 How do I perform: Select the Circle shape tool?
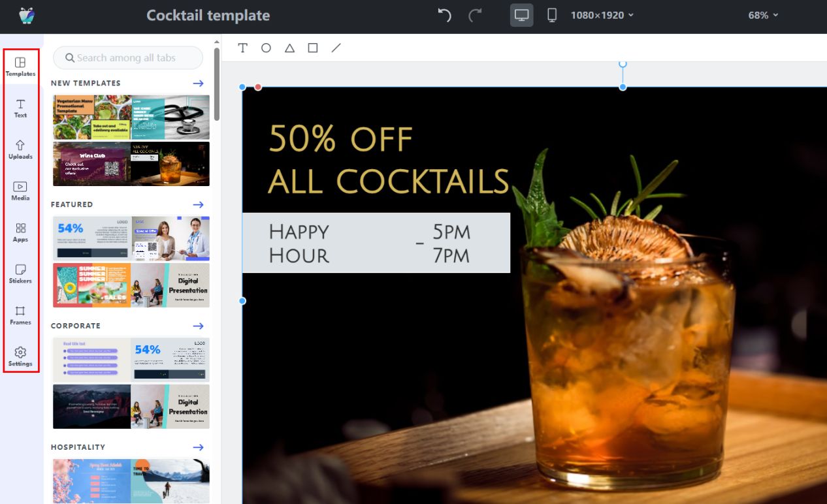266,48
